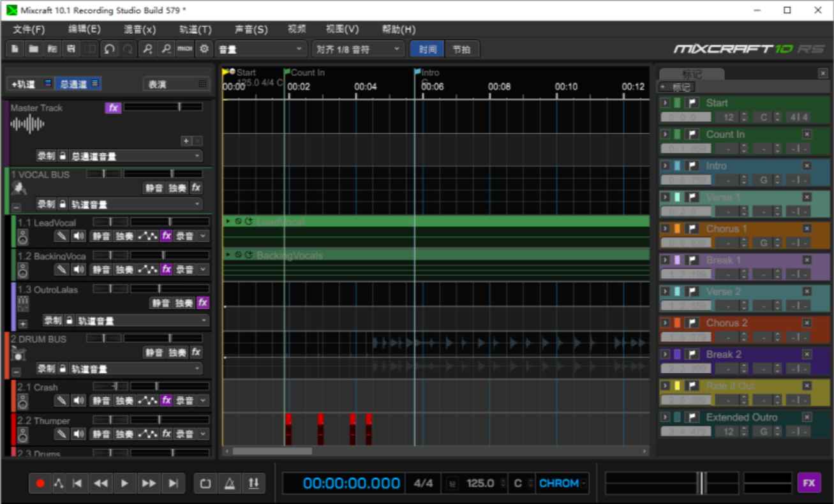Screen dimensions: 834x504
Task: Open a project using the folder icon
Action: (x=34, y=48)
